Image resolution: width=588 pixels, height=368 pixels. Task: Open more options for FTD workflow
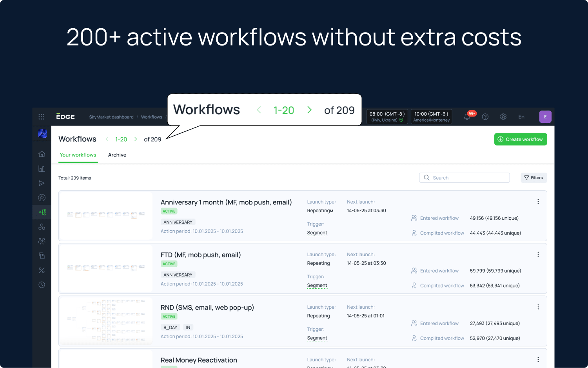coord(538,254)
